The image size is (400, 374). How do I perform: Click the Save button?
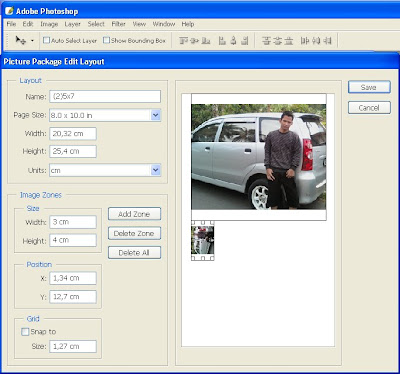coord(369,87)
